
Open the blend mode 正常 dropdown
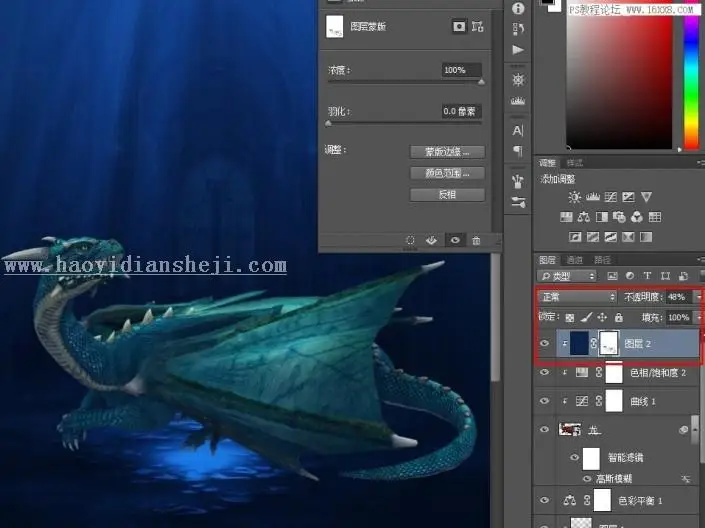click(577, 297)
